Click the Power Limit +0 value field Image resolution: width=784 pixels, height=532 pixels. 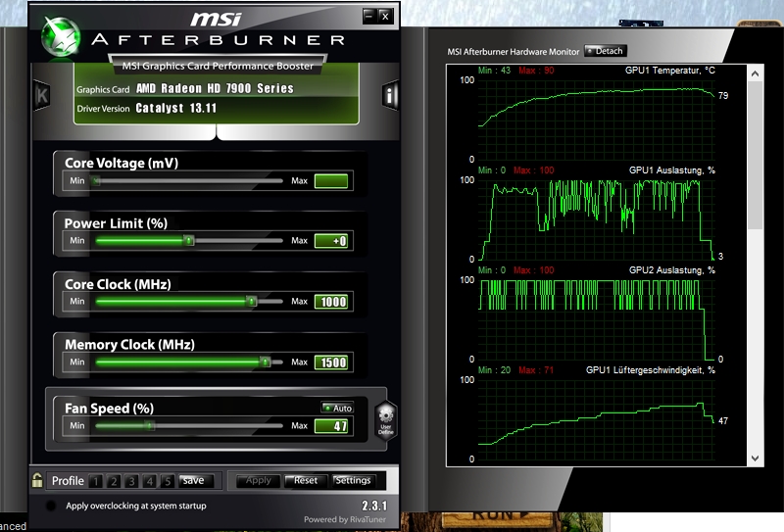331,241
